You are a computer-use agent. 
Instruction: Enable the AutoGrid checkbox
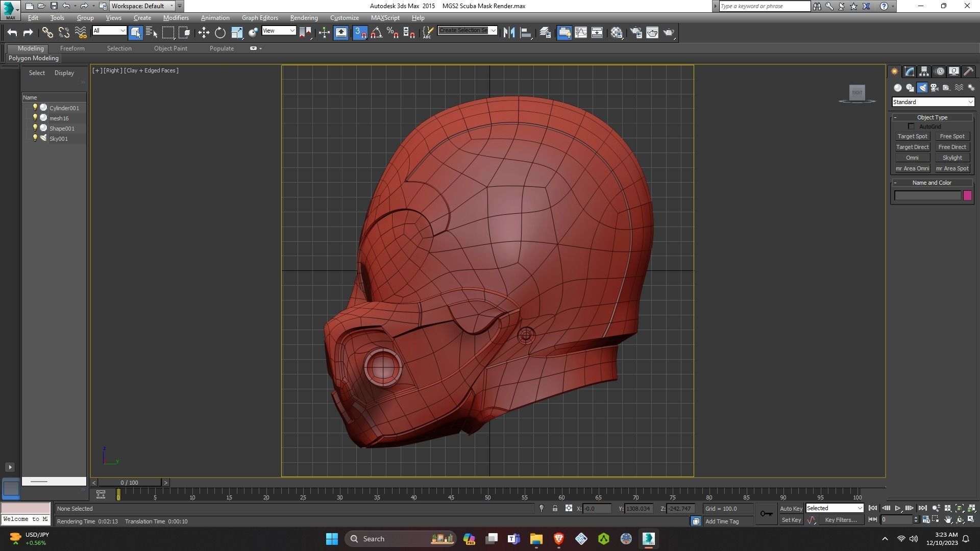[x=911, y=127]
